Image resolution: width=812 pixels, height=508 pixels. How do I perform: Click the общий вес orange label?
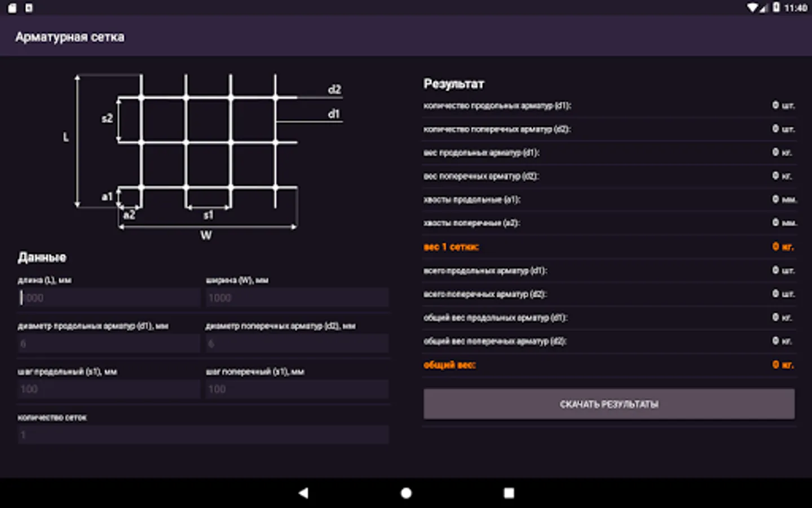449,365
